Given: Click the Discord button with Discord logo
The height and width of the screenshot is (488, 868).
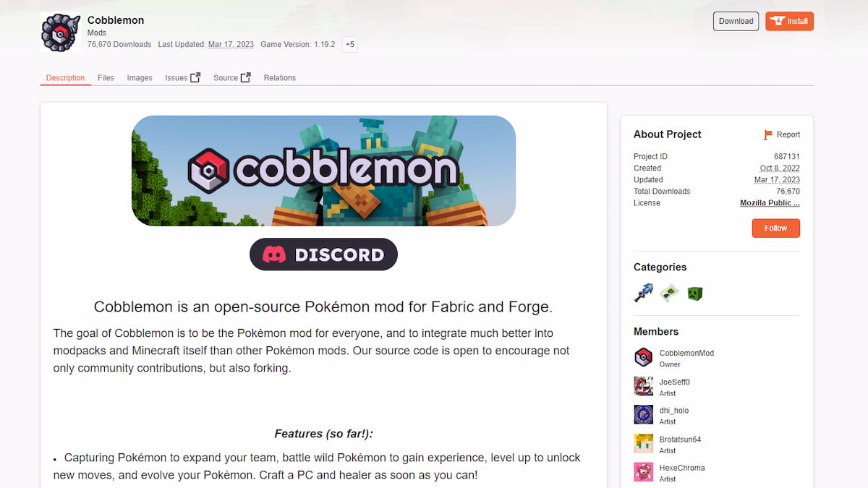Looking at the screenshot, I should click(323, 254).
